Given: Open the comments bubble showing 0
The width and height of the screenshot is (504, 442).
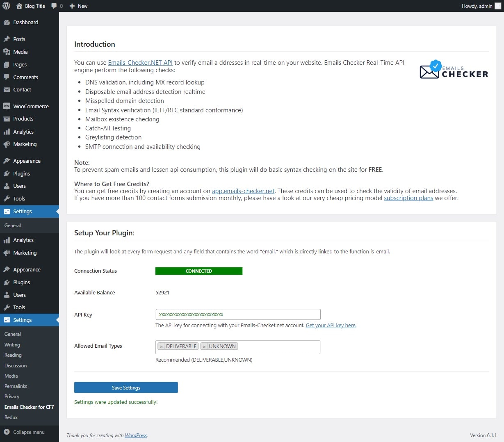Looking at the screenshot, I should click(x=57, y=6).
